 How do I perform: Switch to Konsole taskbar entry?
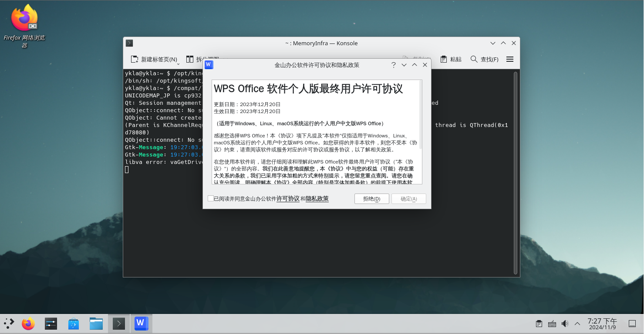[x=119, y=324]
